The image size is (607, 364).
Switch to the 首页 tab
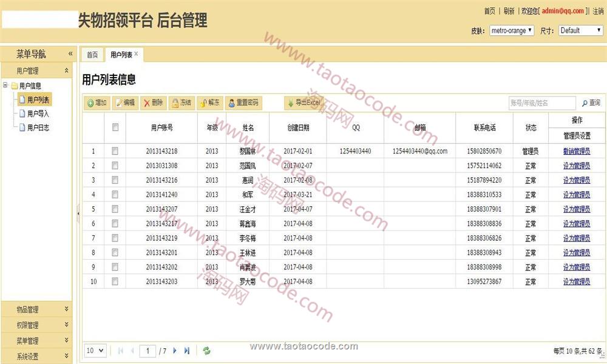click(x=92, y=55)
